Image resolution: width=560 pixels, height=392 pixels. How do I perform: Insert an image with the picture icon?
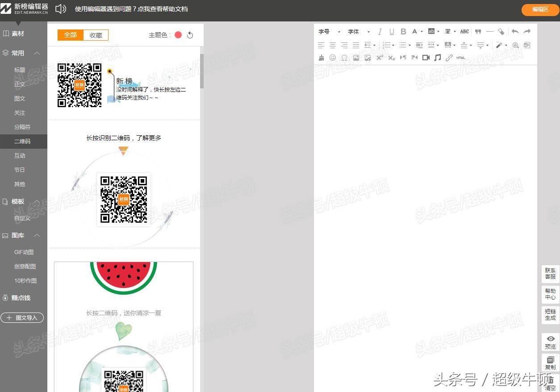pos(356,57)
